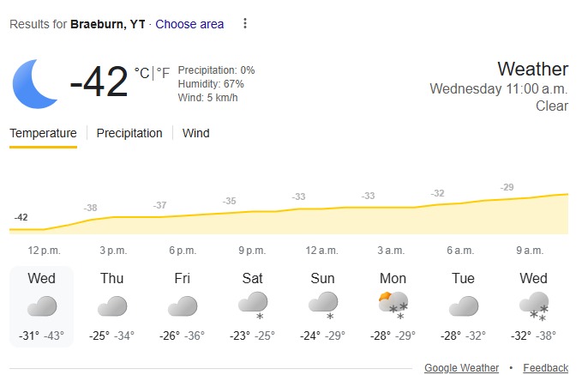588x375 pixels.
Task: Switch units to Fahrenheit
Action: (162, 73)
